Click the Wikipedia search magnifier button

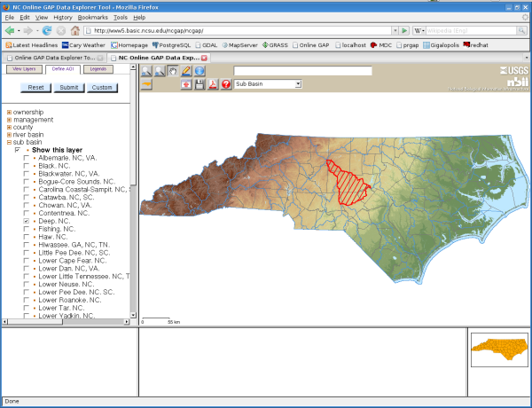click(521, 30)
